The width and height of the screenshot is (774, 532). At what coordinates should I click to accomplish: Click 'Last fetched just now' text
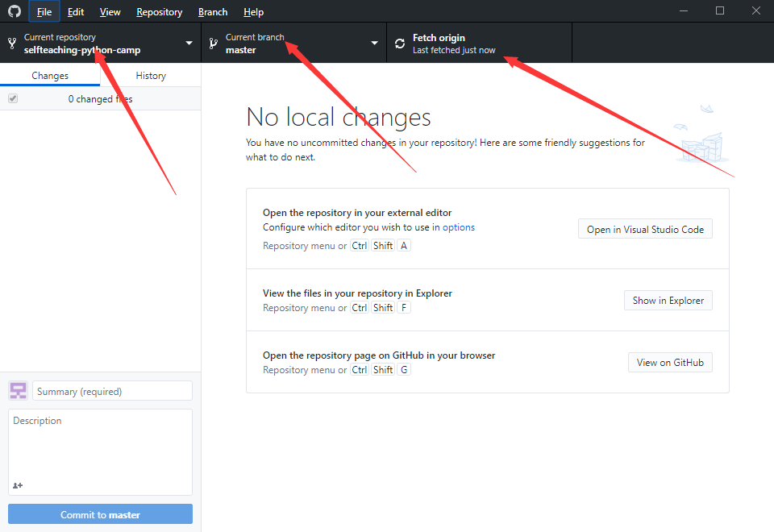point(454,50)
